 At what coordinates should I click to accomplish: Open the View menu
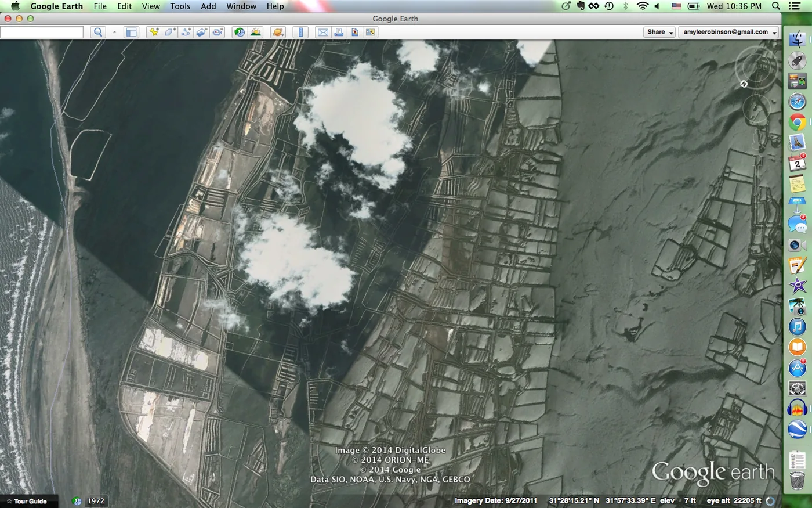(x=151, y=6)
